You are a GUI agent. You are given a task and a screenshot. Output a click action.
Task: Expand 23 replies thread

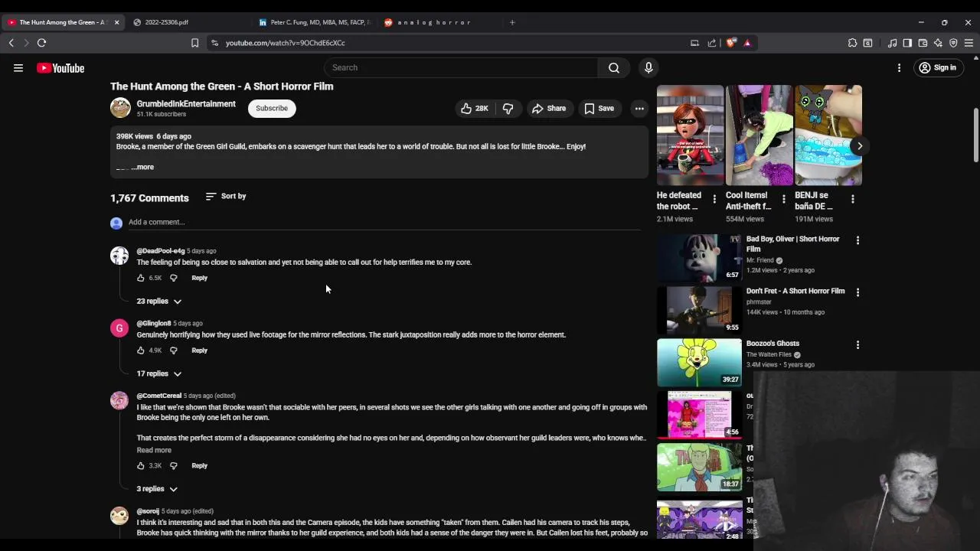click(x=159, y=302)
